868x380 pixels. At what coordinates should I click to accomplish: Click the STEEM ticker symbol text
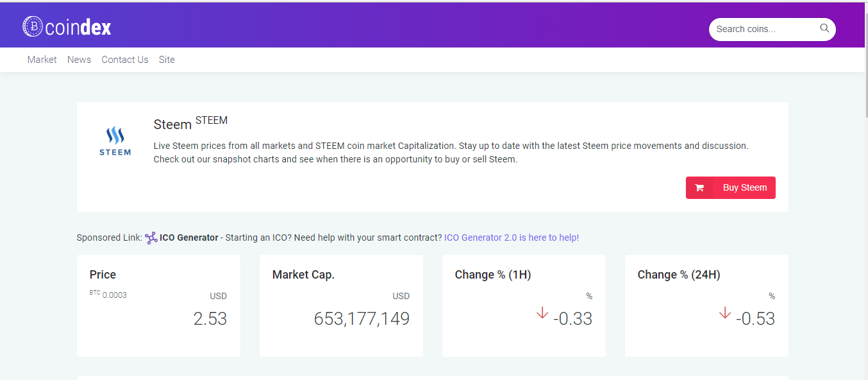click(212, 120)
